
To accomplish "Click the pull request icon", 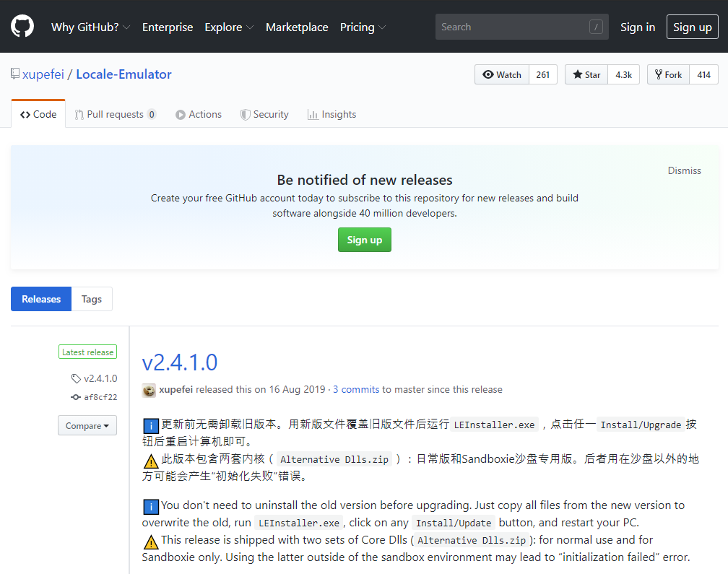I will (79, 115).
